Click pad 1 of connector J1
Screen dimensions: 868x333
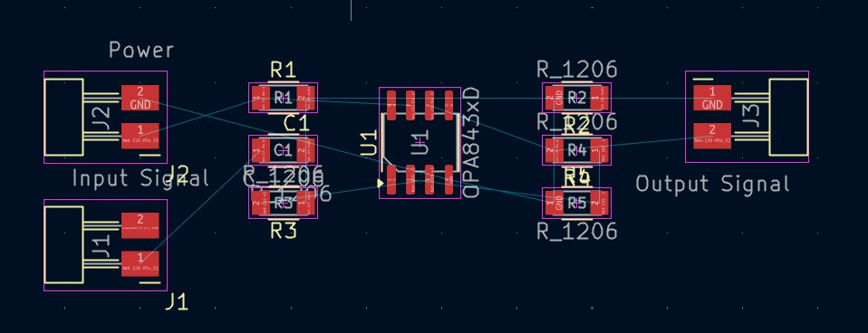[140, 263]
